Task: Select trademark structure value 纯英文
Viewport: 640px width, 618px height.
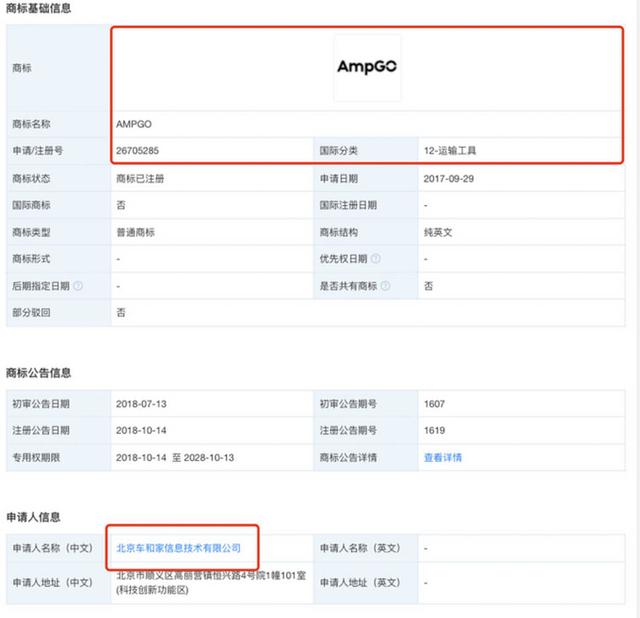Action: 438,232
